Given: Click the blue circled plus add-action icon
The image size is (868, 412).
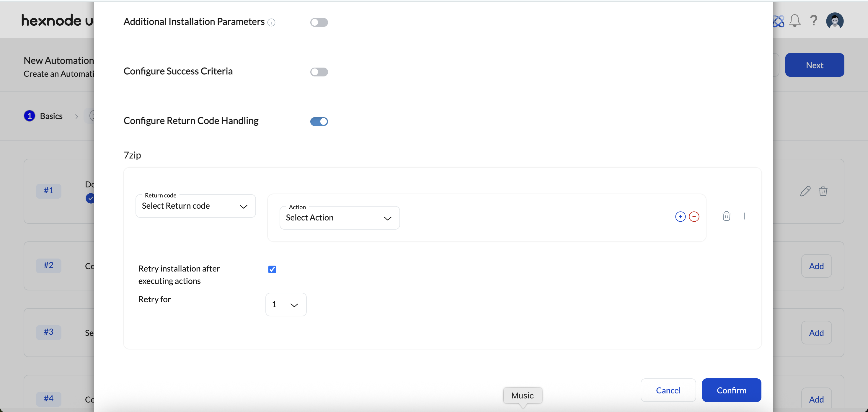Looking at the screenshot, I should 680,217.
